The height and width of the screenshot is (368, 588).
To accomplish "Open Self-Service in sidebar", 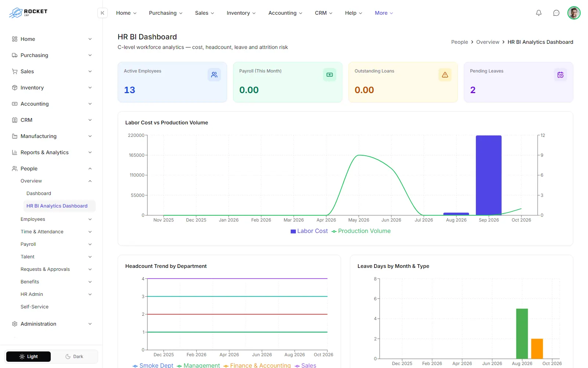I will [x=35, y=307].
